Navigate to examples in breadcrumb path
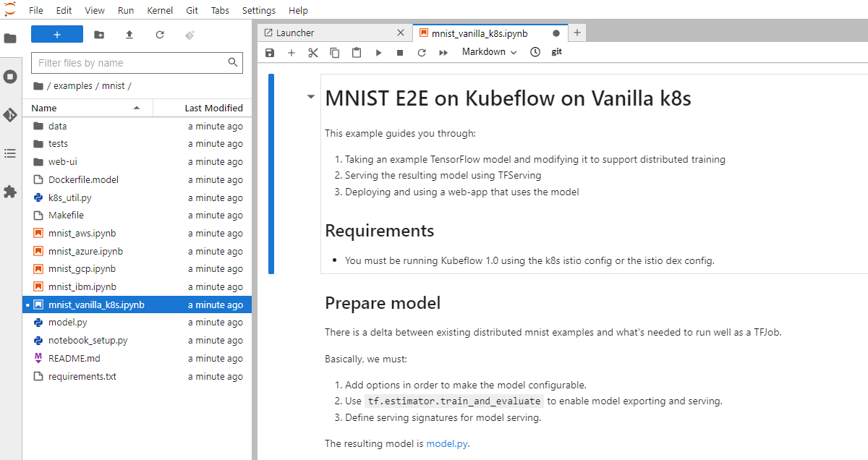 (73, 85)
